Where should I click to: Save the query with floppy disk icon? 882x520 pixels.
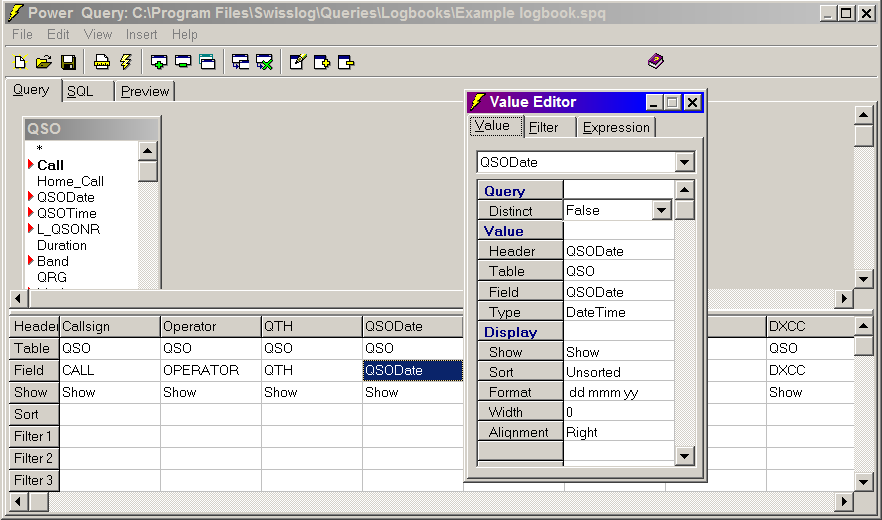[68, 62]
